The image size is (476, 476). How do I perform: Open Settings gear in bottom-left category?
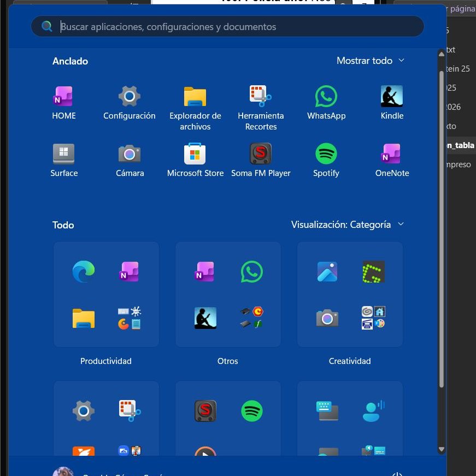click(x=84, y=411)
